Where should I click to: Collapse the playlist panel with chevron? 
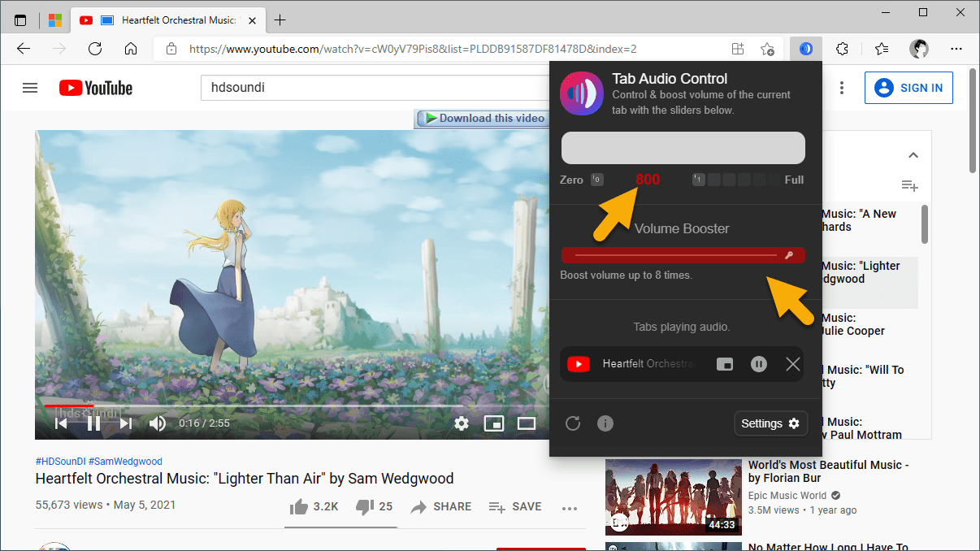913,155
